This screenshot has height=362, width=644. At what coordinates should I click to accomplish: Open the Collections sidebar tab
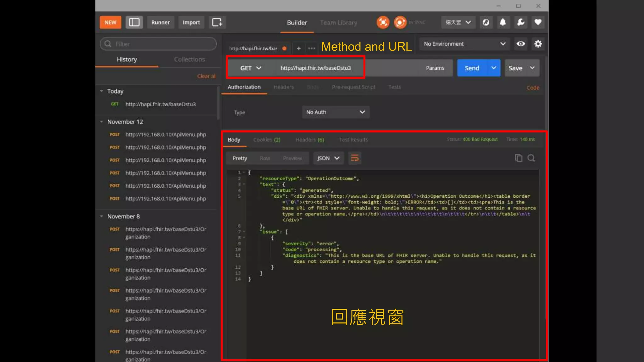[x=189, y=59]
